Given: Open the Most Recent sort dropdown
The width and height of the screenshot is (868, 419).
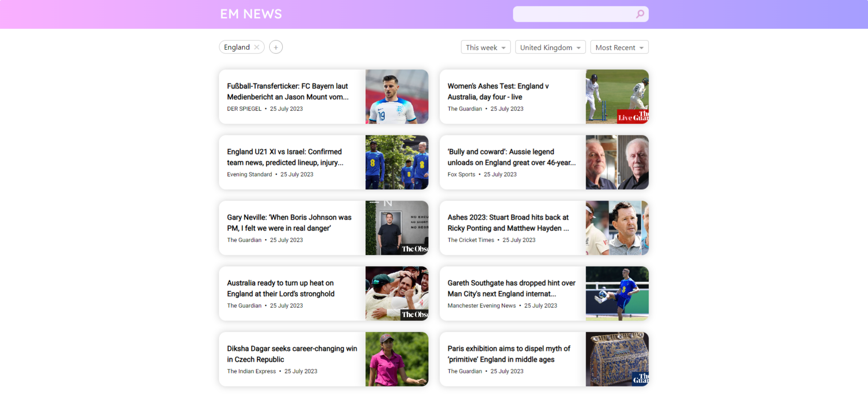Looking at the screenshot, I should 619,47.
